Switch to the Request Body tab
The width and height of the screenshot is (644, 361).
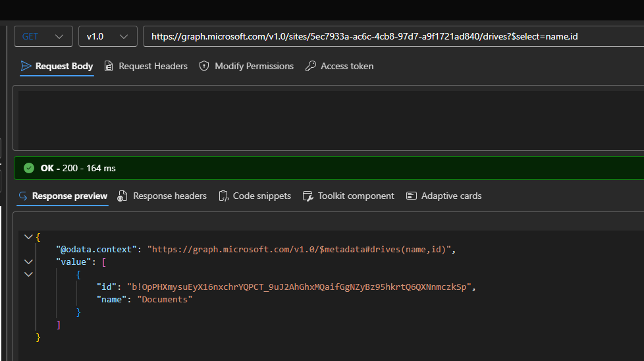pyautogui.click(x=57, y=66)
